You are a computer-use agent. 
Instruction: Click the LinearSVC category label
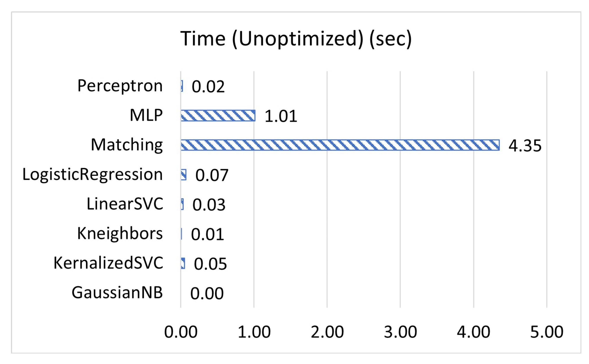pos(125,204)
